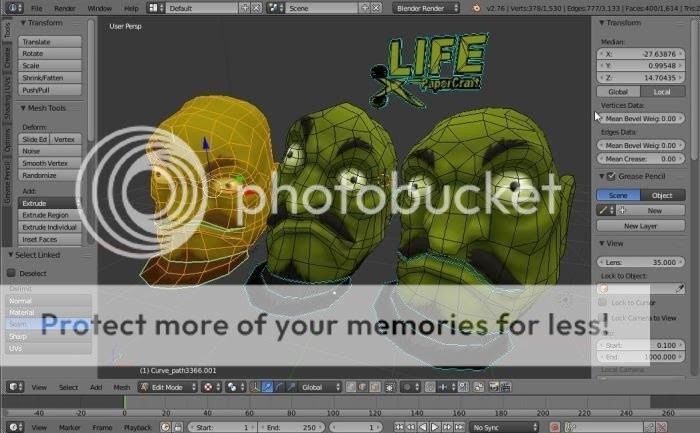The height and width of the screenshot is (433, 700).
Task: Delete the Default screen layout
Action: tap(256, 8)
